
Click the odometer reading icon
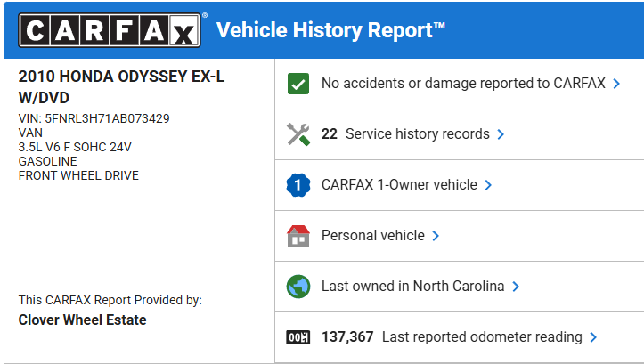(298, 337)
